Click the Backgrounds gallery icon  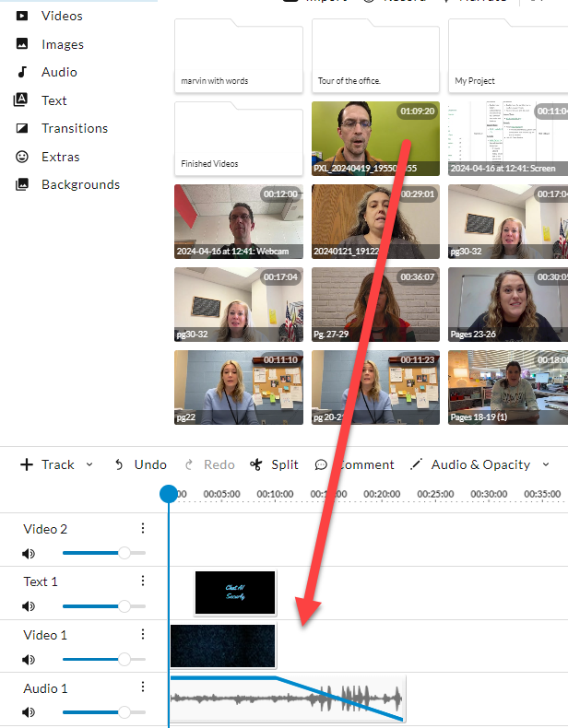click(22, 184)
